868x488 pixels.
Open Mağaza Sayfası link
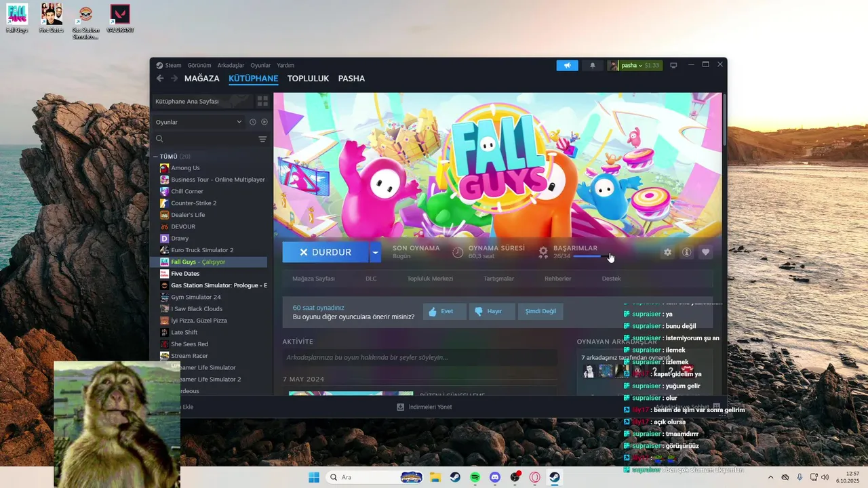[313, 279]
